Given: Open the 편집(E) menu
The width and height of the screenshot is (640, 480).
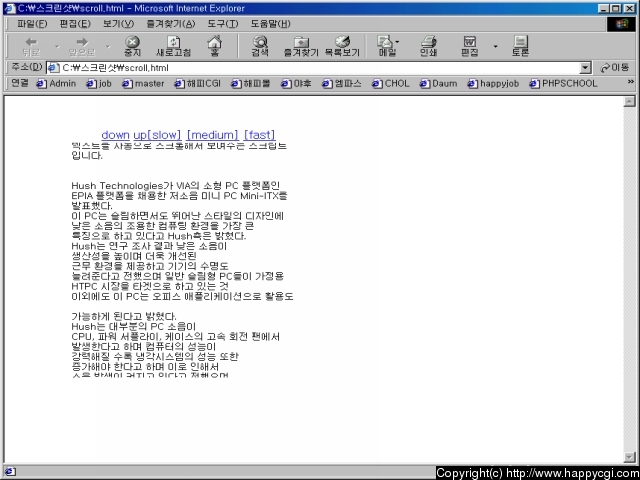Looking at the screenshot, I should click(75, 24).
